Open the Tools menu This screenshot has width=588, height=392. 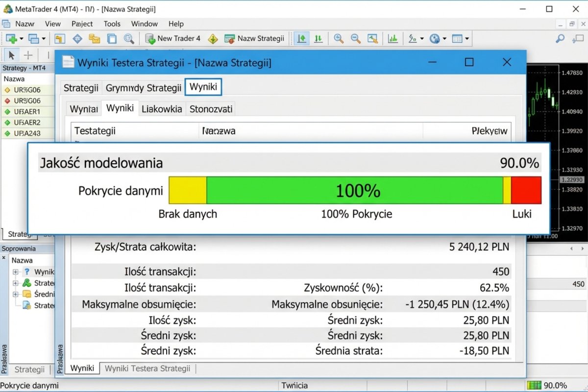click(112, 24)
